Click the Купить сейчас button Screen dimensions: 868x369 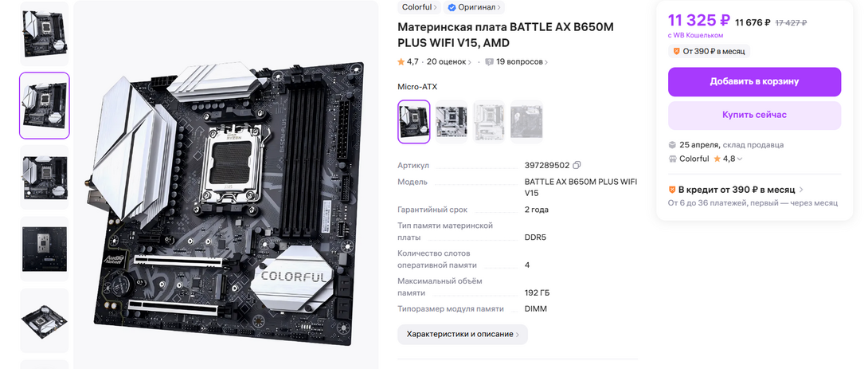754,116
